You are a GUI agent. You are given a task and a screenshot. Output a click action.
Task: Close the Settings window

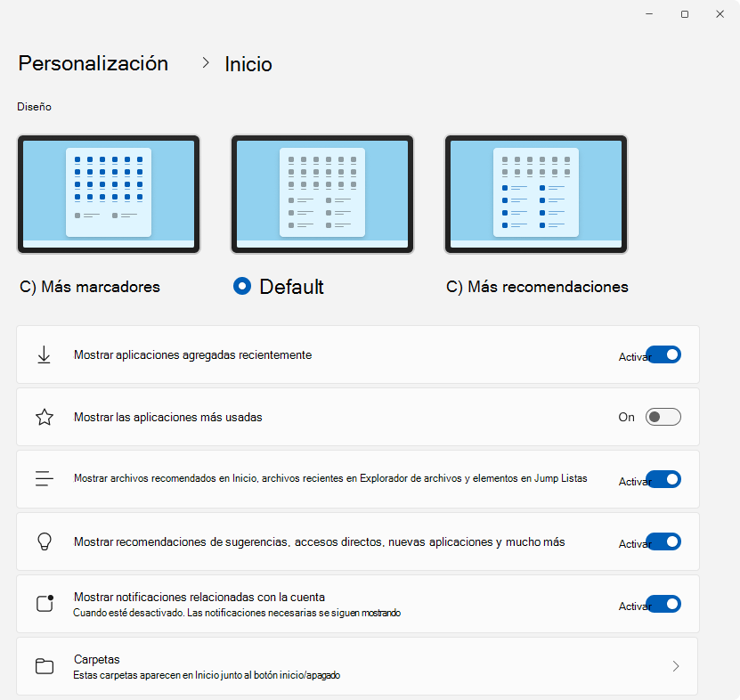(x=720, y=14)
